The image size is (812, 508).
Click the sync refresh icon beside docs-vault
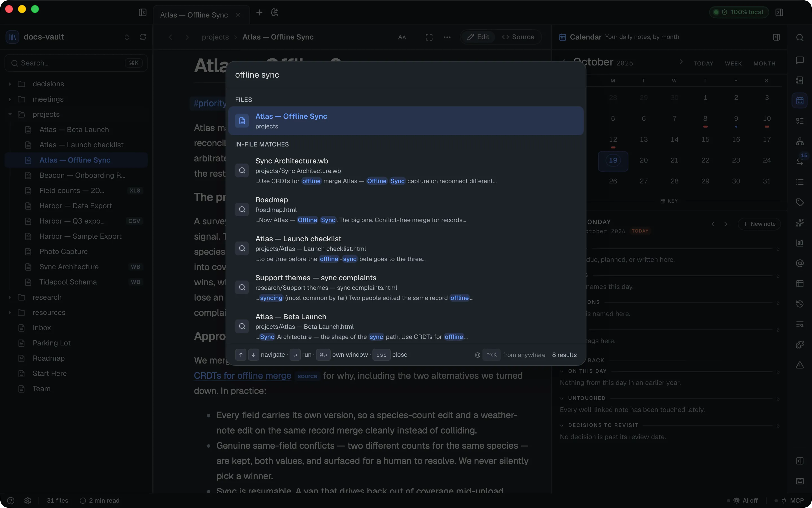143,37
